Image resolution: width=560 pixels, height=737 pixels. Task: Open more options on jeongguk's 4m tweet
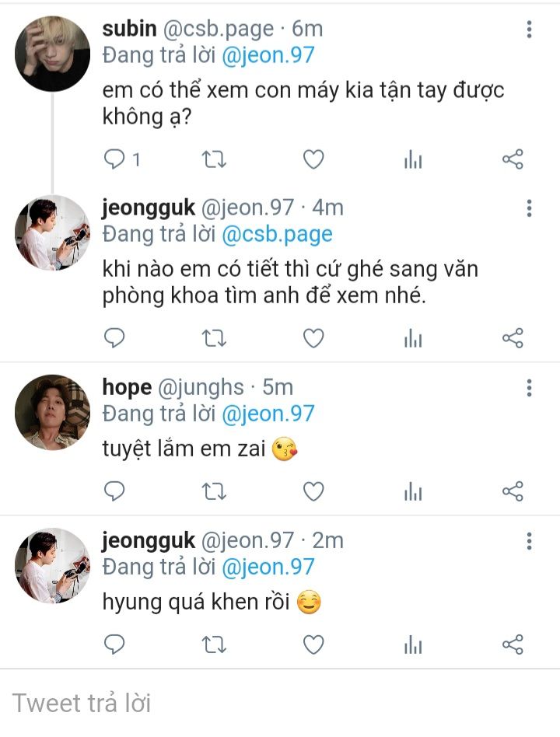click(x=529, y=208)
